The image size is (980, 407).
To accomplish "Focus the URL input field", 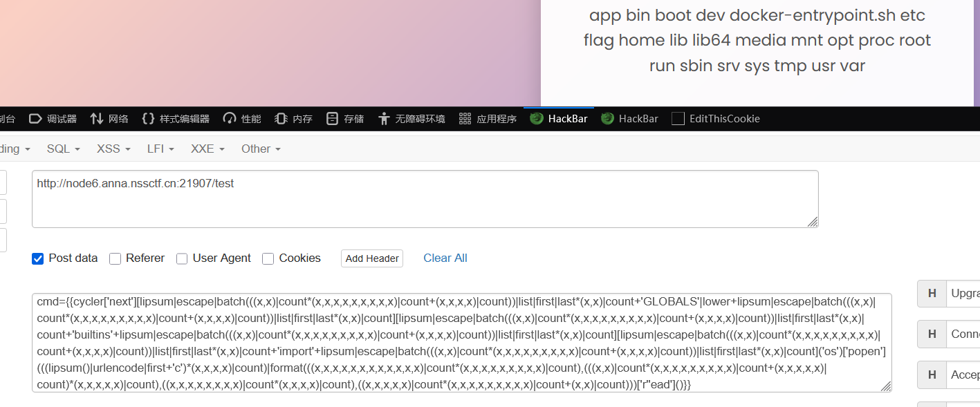I will [425, 199].
